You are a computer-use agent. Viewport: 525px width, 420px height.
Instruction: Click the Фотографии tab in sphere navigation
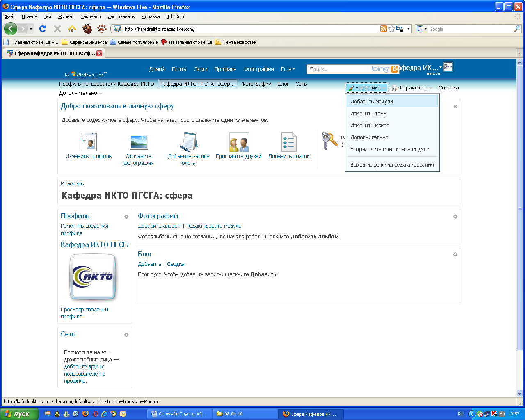point(256,84)
